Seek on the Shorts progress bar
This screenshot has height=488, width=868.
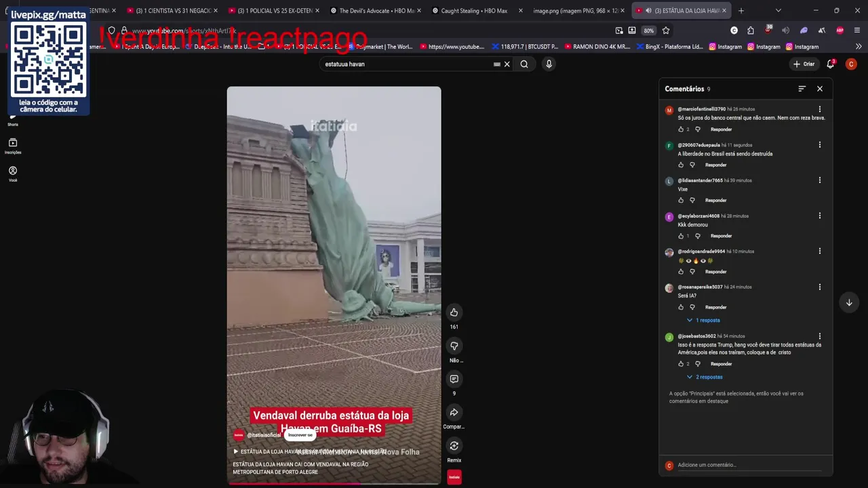[334, 484]
